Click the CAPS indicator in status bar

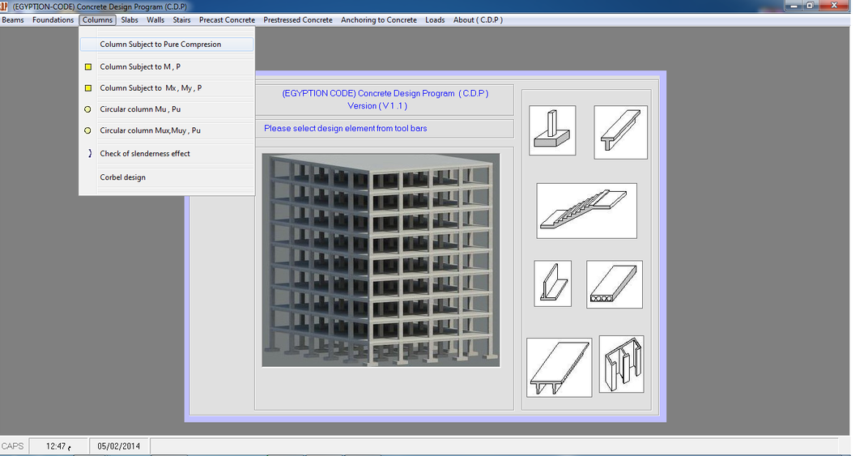pyautogui.click(x=12, y=446)
